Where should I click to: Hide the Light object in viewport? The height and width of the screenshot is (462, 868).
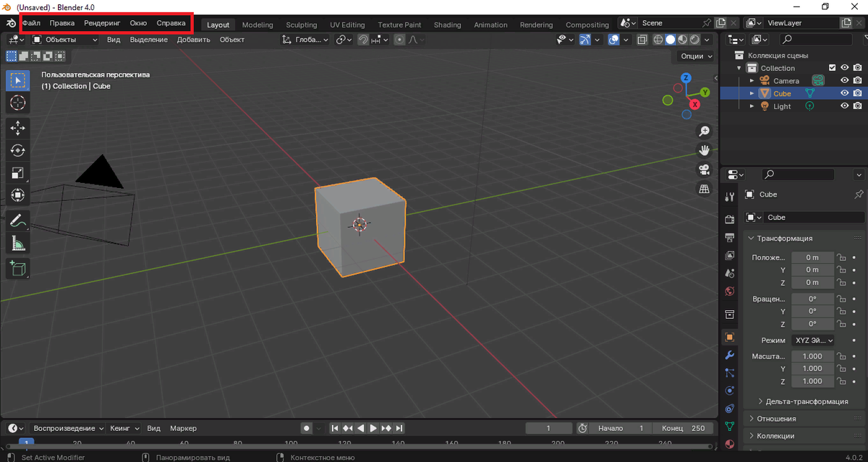click(844, 106)
